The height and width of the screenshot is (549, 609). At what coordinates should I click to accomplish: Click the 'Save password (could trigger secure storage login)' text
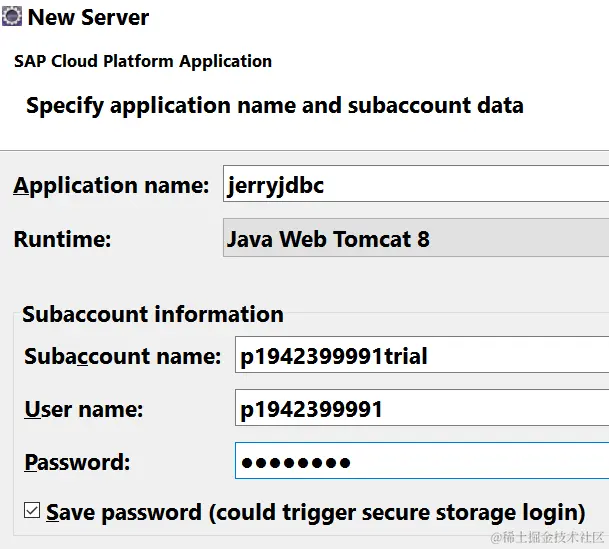click(x=315, y=512)
